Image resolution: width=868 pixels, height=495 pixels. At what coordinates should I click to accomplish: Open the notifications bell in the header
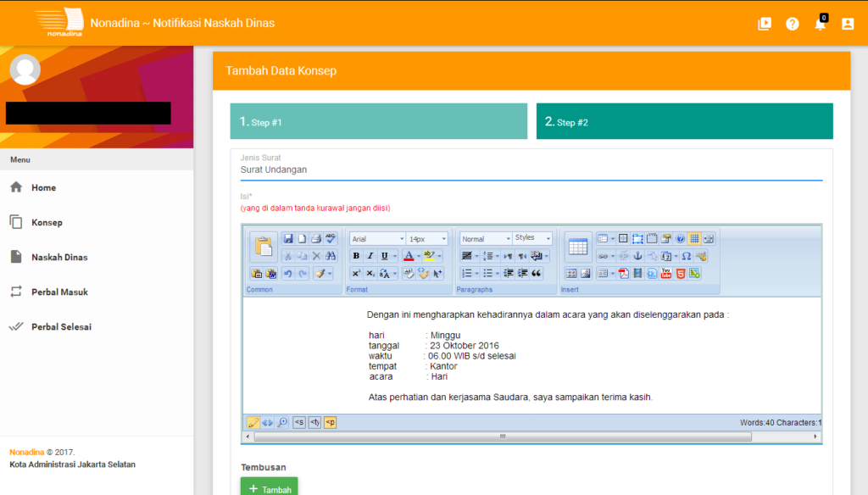820,23
